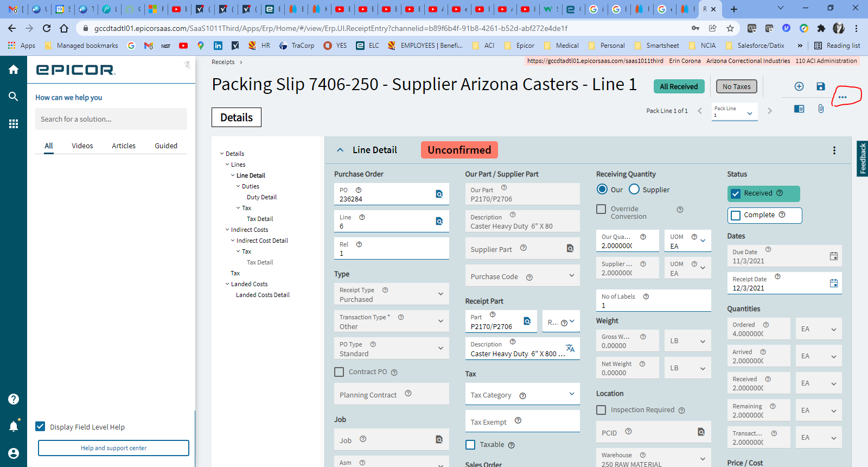This screenshot has width=868, height=467.
Task: Open Help and support center
Action: pyautogui.click(x=113, y=448)
